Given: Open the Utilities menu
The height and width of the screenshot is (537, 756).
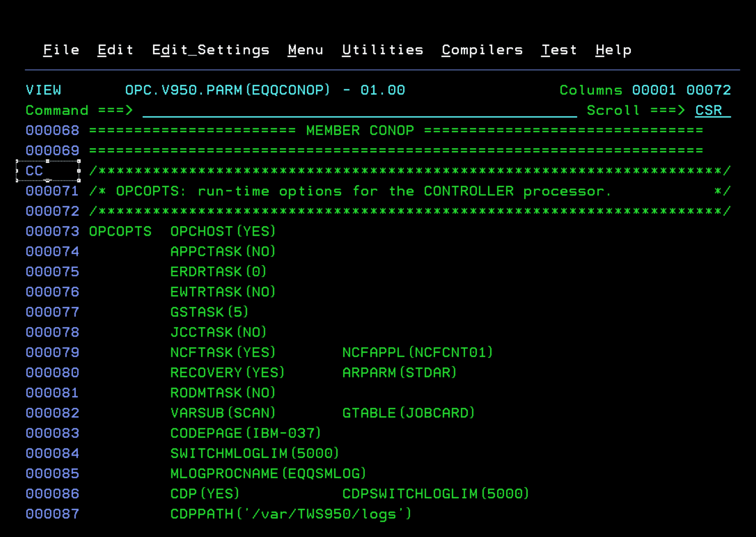Looking at the screenshot, I should 383,49.
